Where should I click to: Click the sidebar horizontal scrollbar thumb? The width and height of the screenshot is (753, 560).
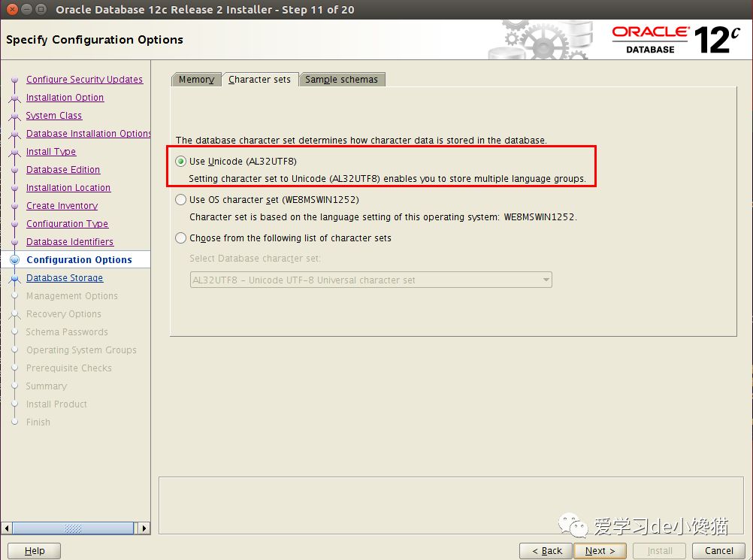pos(73,528)
